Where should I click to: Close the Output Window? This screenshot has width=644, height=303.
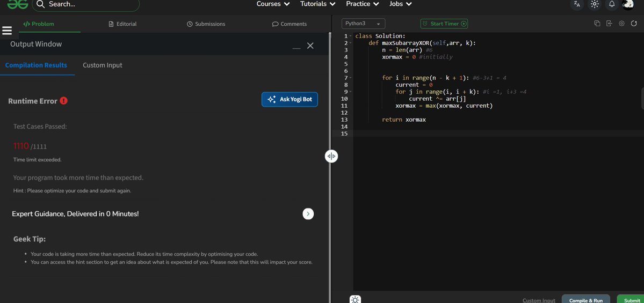pos(310,46)
